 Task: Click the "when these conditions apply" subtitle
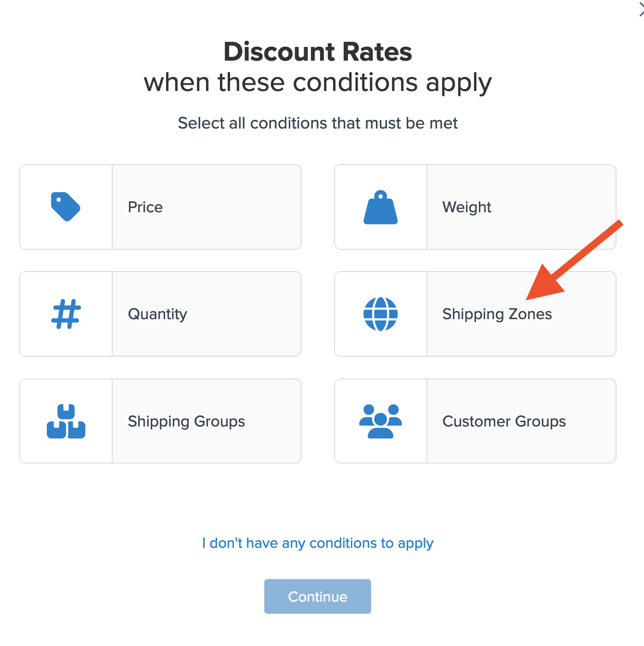318,82
